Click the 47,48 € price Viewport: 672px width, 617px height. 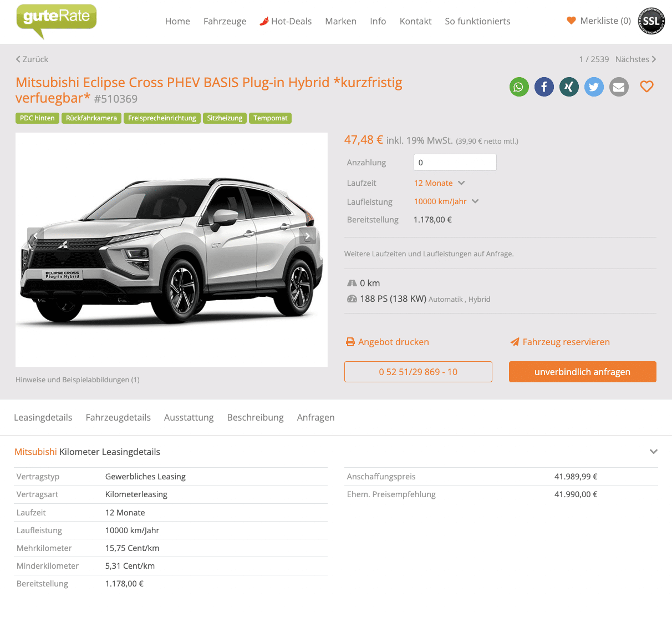click(x=364, y=140)
